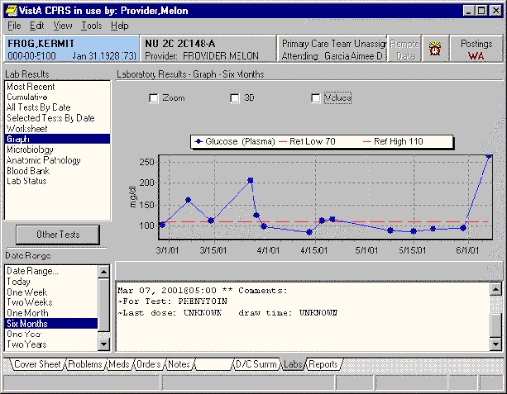The width and height of the screenshot is (507, 394).
Task: Click the NU 2C visit location box
Action: 208,49
